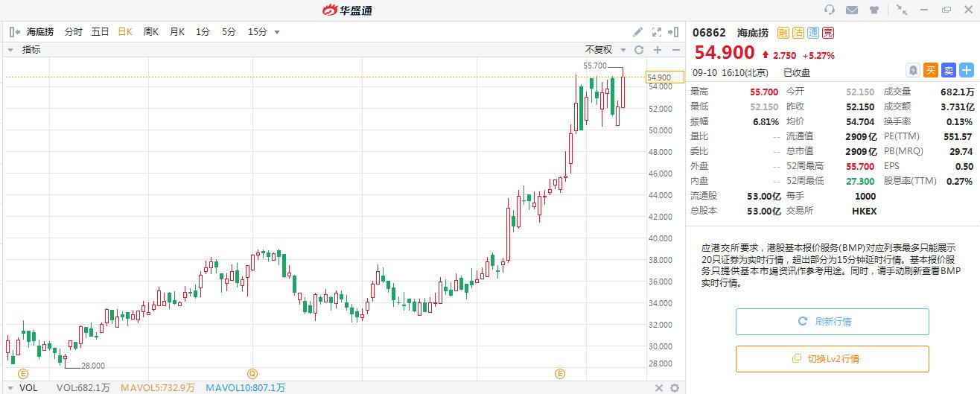Click the current price 54.900

(725, 53)
